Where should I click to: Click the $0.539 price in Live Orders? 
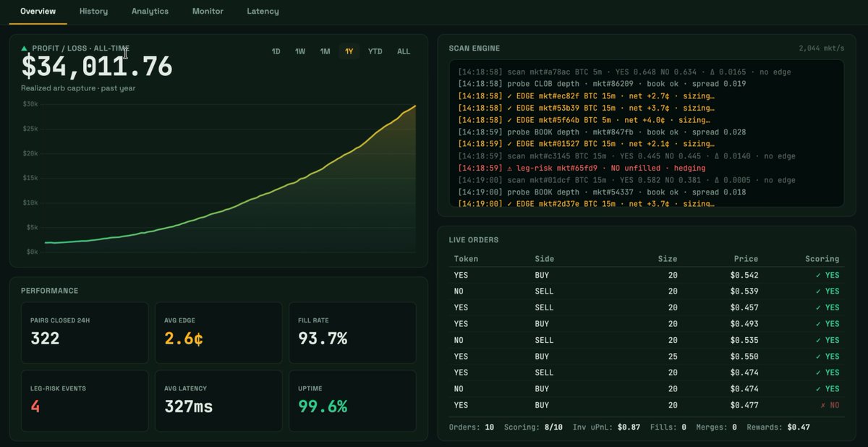point(746,291)
